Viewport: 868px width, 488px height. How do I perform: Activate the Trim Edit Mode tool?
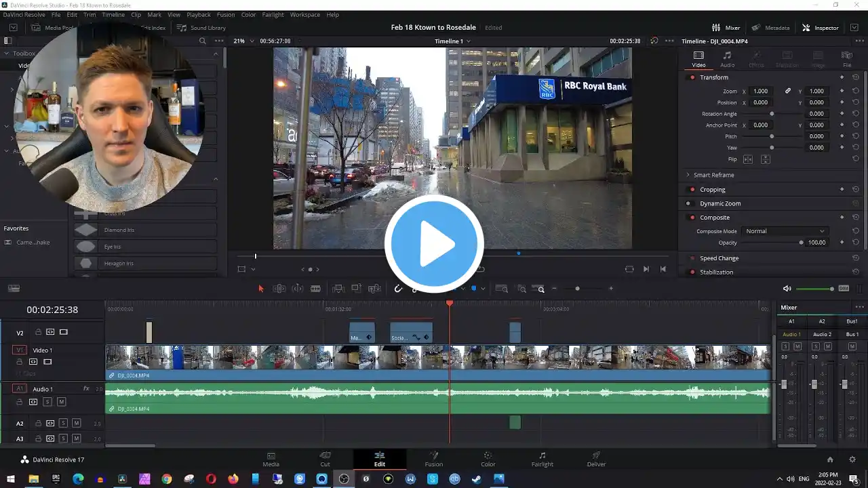(279, 289)
